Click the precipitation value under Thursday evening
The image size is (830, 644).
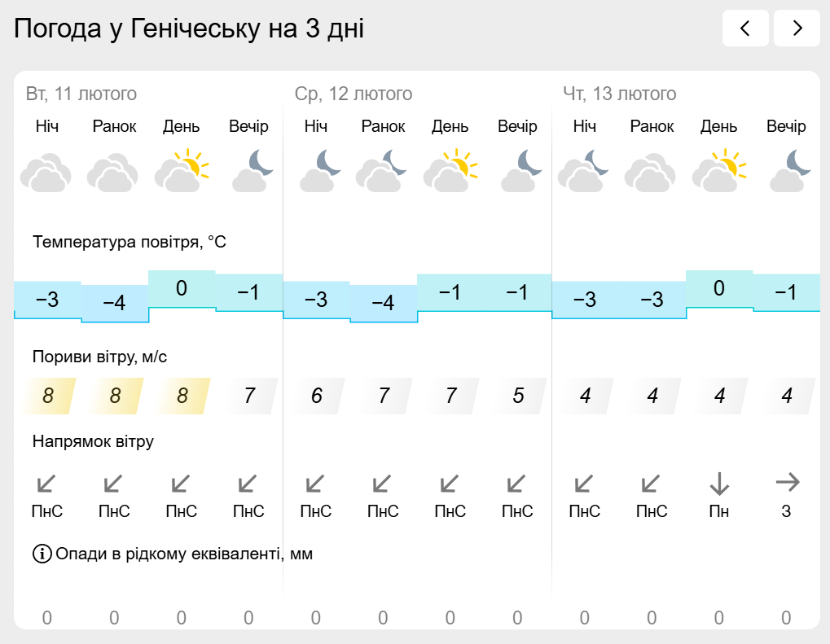pos(786,618)
